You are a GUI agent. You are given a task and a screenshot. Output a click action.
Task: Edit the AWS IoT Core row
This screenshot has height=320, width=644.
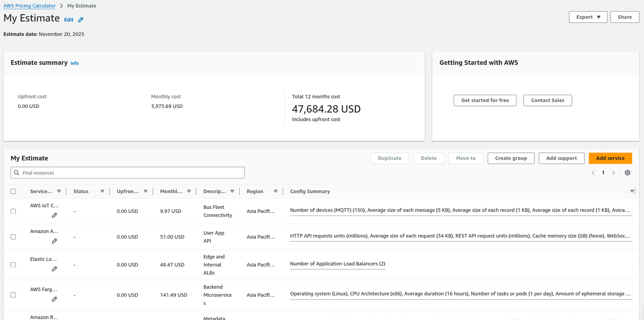pos(54,215)
